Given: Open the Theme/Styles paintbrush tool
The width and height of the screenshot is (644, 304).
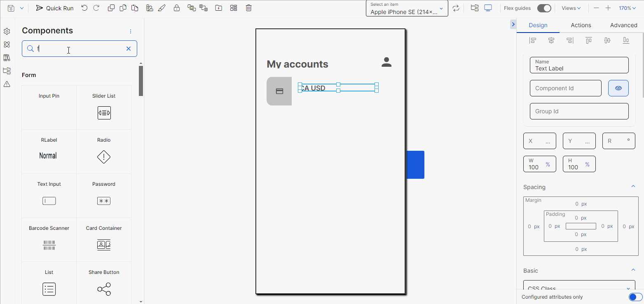Looking at the screenshot, I should click(162, 7).
